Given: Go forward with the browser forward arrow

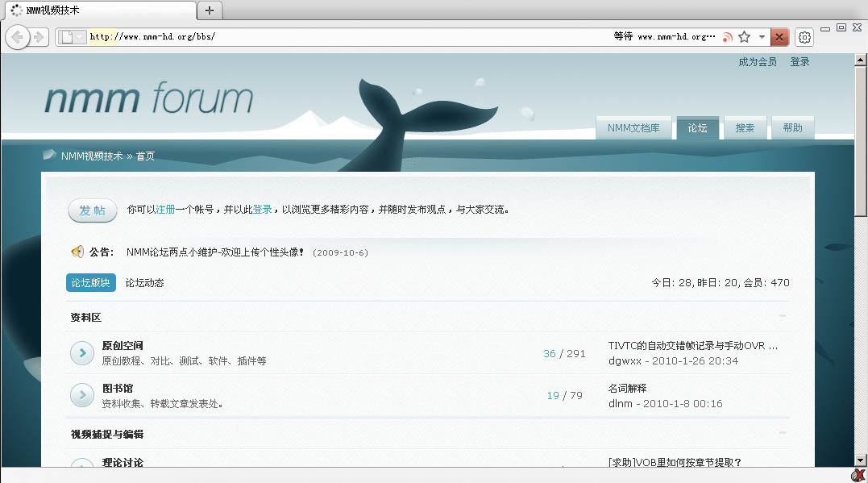Looking at the screenshot, I should (39, 37).
